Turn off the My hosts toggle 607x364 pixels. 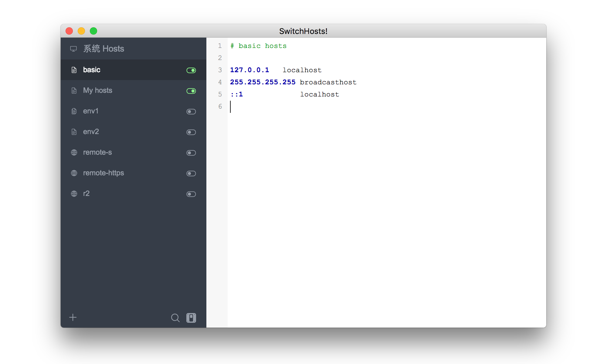(x=191, y=91)
